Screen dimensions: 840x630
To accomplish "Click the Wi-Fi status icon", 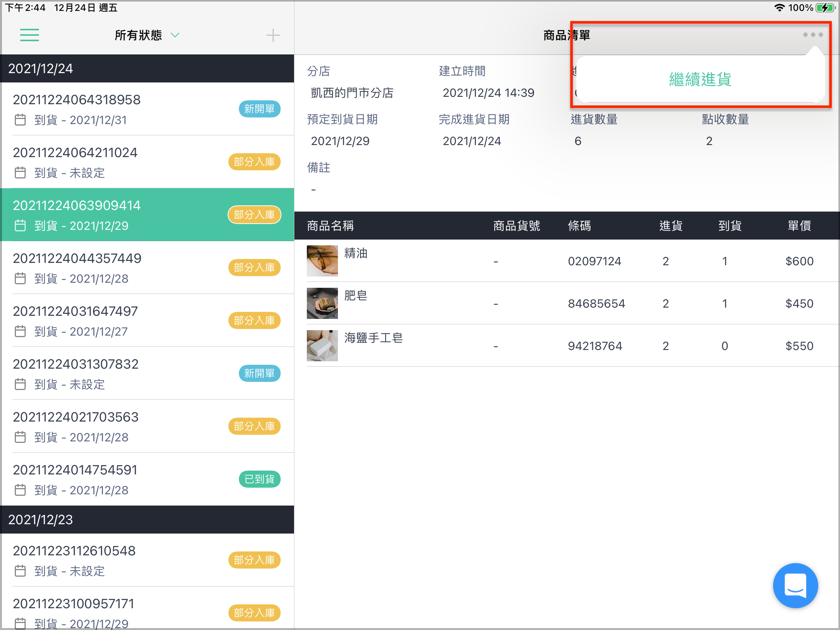I will pos(779,7).
